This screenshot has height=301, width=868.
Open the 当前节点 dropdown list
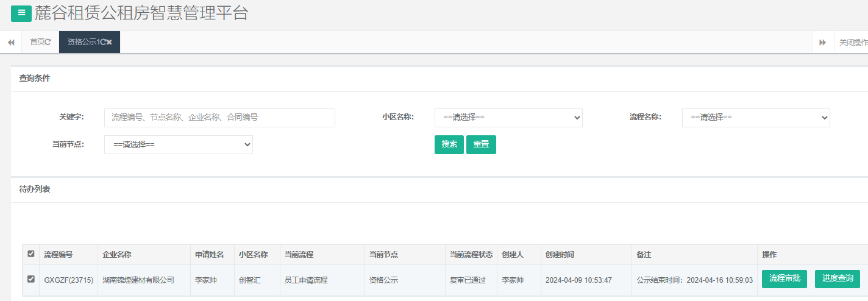[x=179, y=144]
